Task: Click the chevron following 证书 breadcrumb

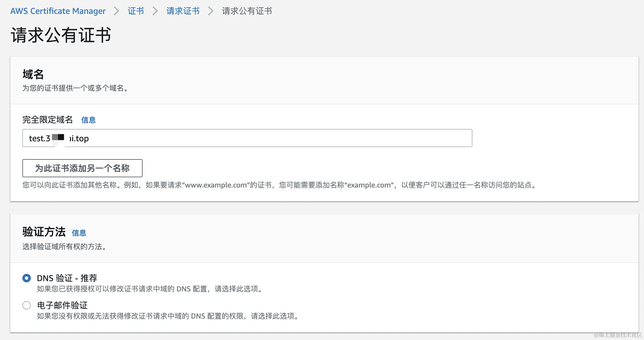Action: point(155,11)
